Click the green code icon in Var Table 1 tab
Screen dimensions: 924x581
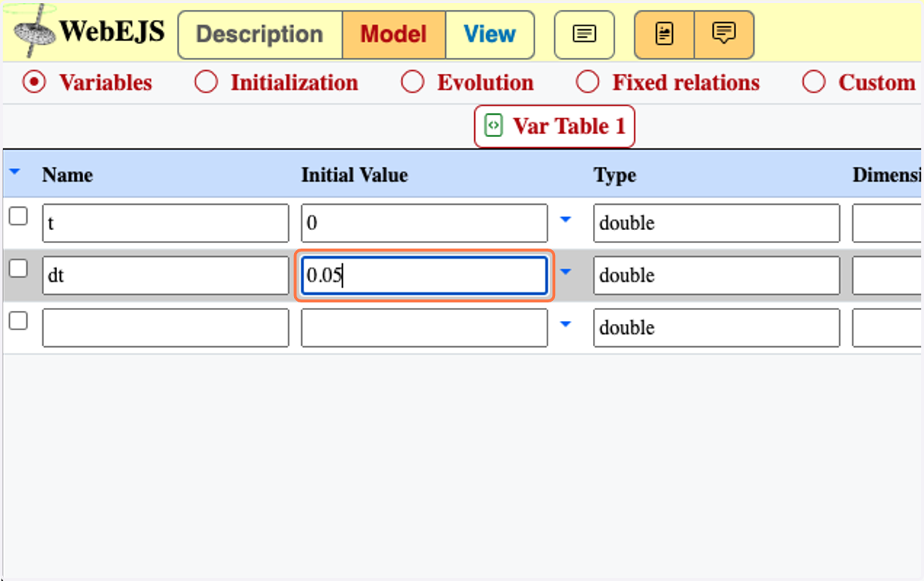[x=494, y=125]
